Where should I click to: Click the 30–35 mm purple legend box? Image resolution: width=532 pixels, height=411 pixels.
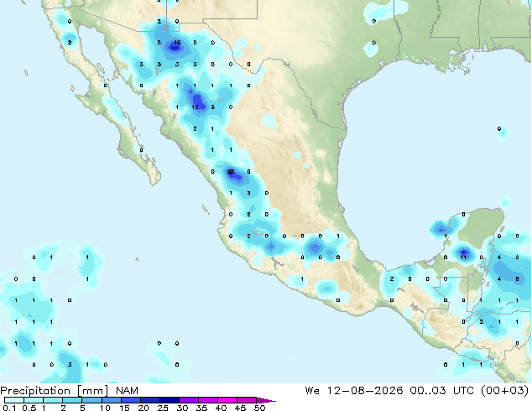pyautogui.click(x=189, y=400)
